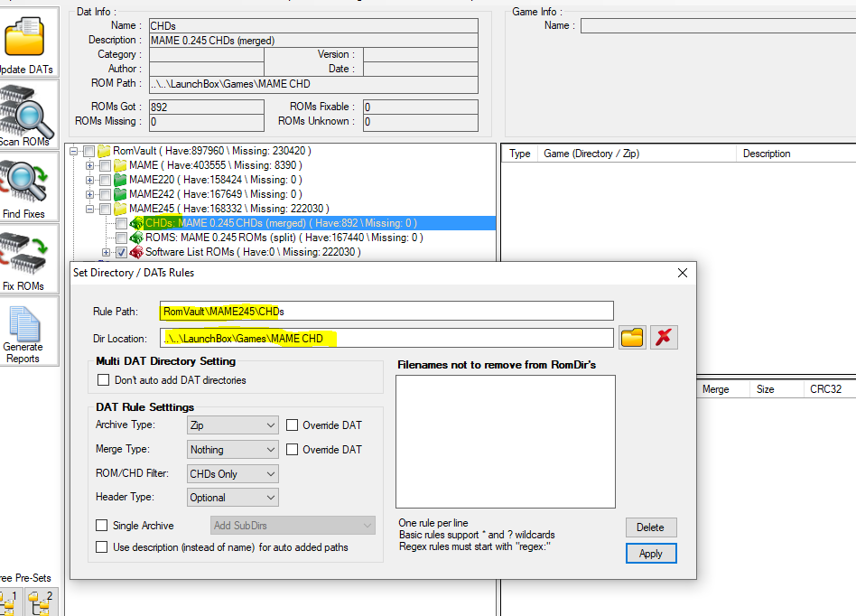Collapse the MAME245 tree node
This screenshot has width=856, height=616.
pyautogui.click(x=90, y=209)
